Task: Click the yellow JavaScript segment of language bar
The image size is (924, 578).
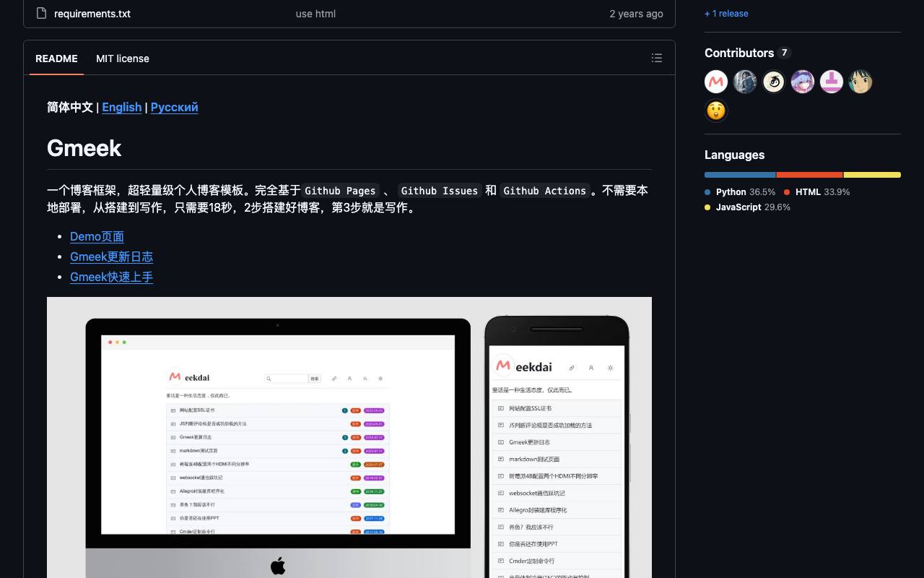Action: 872,175
